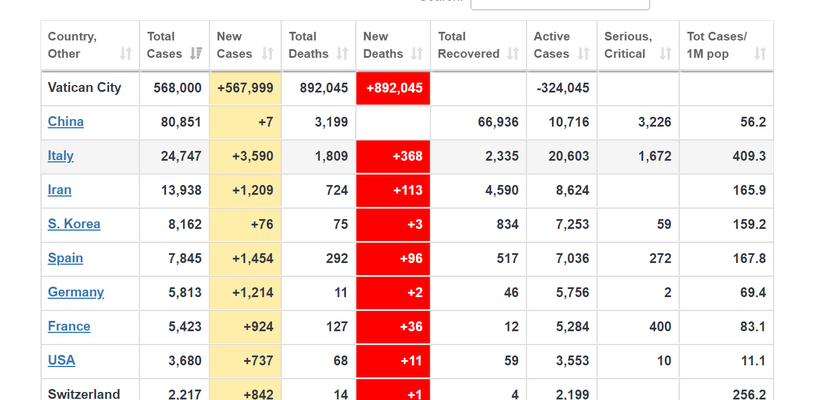
Task: Click Total Recovered sort icon
Action: point(513,53)
